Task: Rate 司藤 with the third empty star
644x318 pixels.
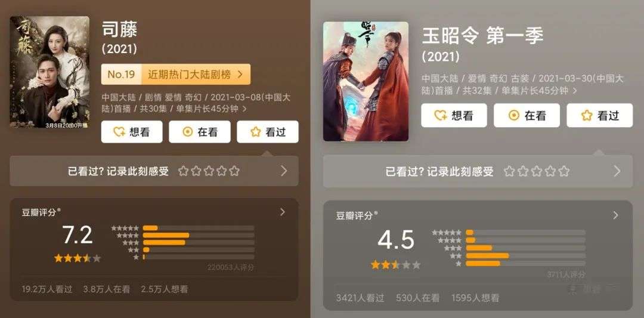Action: coord(209,171)
